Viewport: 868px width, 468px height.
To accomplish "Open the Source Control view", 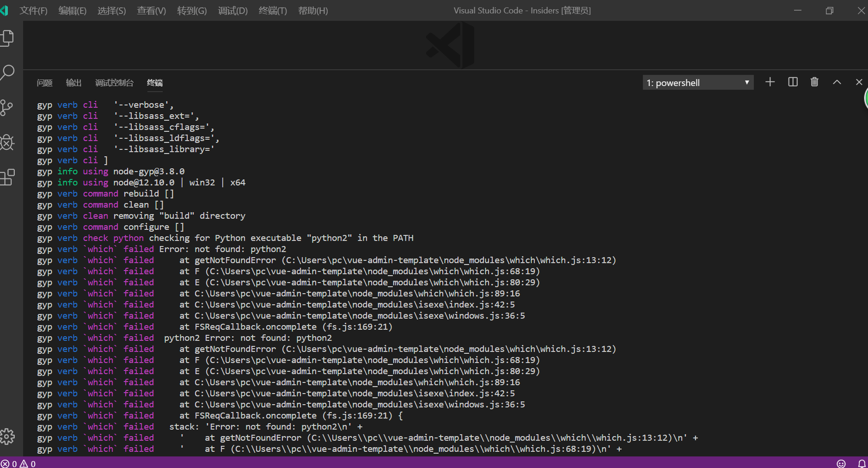I will (6, 108).
